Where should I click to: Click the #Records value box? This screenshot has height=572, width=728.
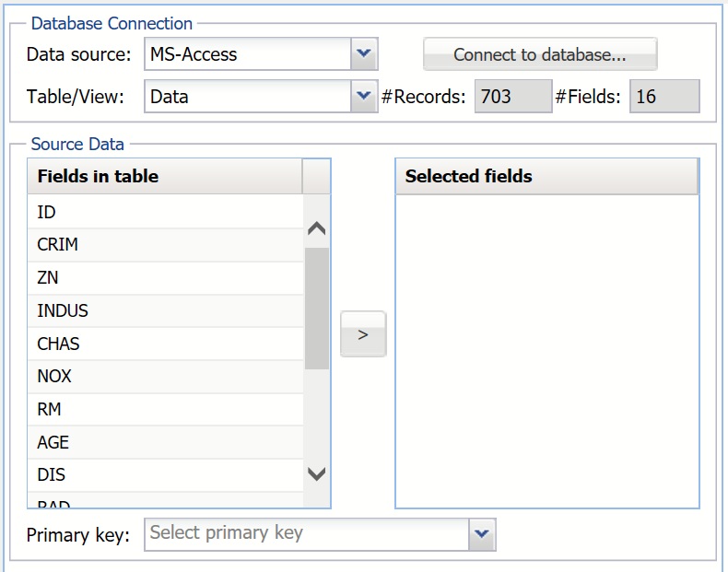pyautogui.click(x=512, y=96)
